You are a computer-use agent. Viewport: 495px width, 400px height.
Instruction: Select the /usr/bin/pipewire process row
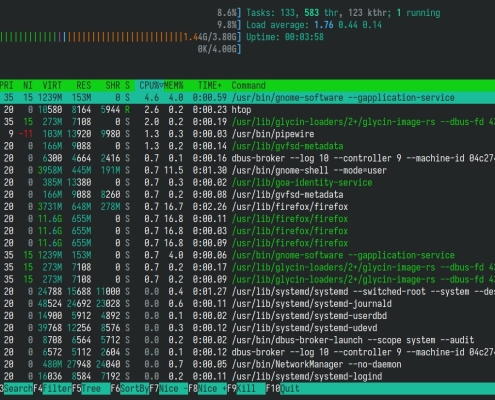pyautogui.click(x=247, y=134)
